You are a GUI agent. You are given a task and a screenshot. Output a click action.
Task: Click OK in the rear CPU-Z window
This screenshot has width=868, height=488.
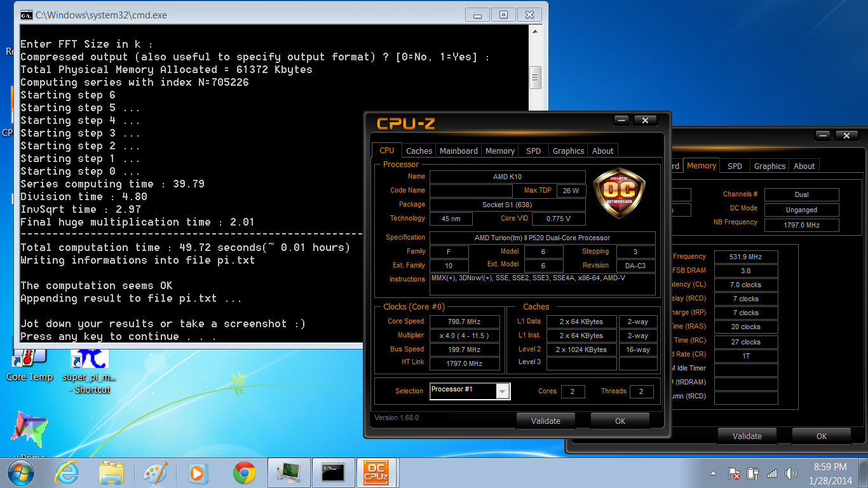(x=822, y=436)
